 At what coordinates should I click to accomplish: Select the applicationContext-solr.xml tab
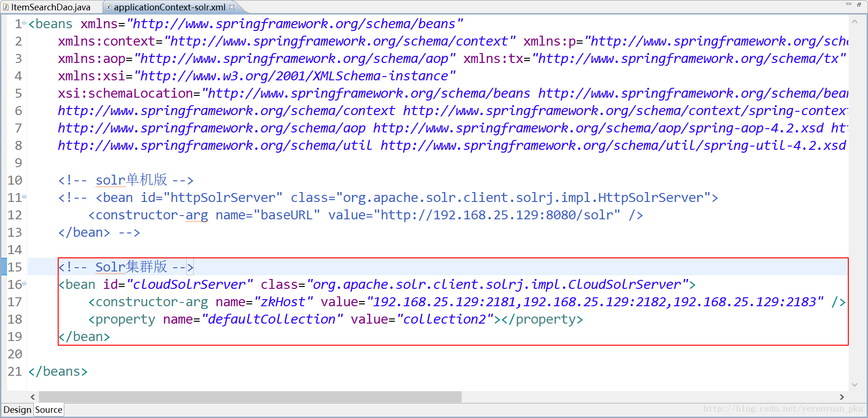pos(169,7)
